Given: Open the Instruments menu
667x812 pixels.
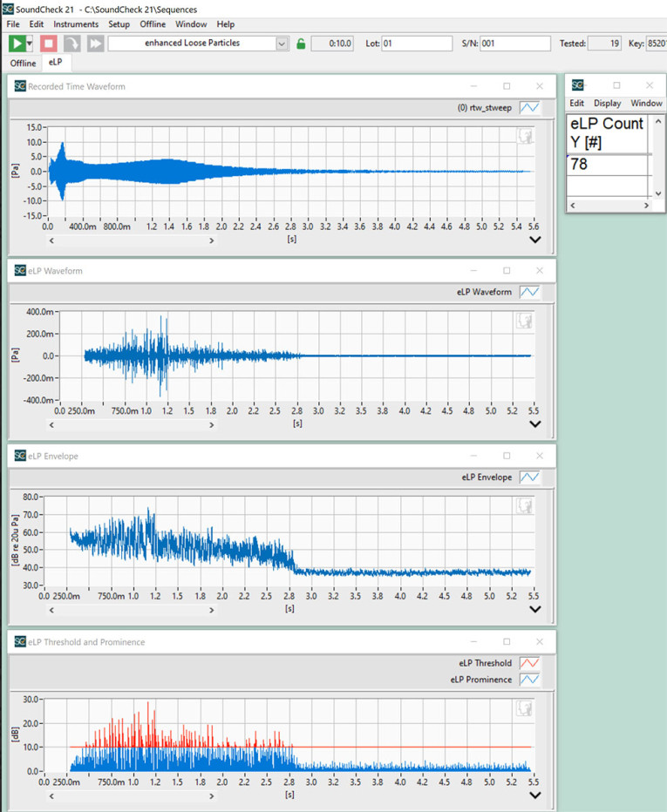Looking at the screenshot, I should click(76, 24).
